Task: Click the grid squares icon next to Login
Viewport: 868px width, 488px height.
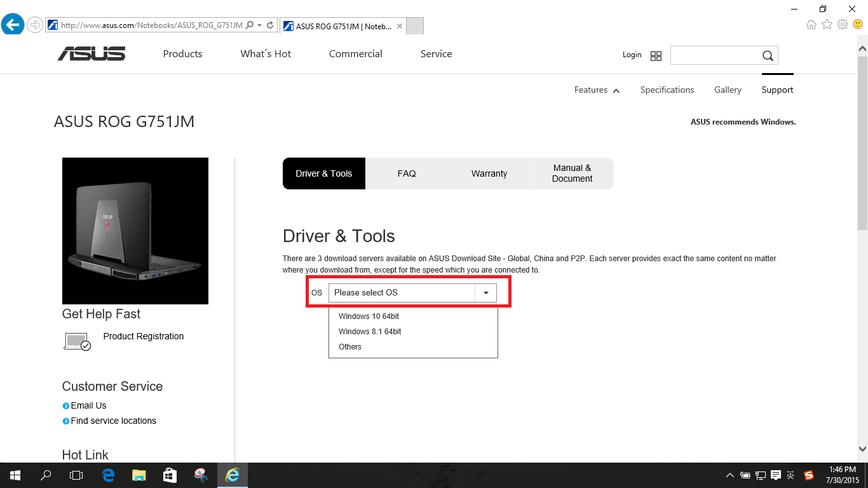Action: 656,56
